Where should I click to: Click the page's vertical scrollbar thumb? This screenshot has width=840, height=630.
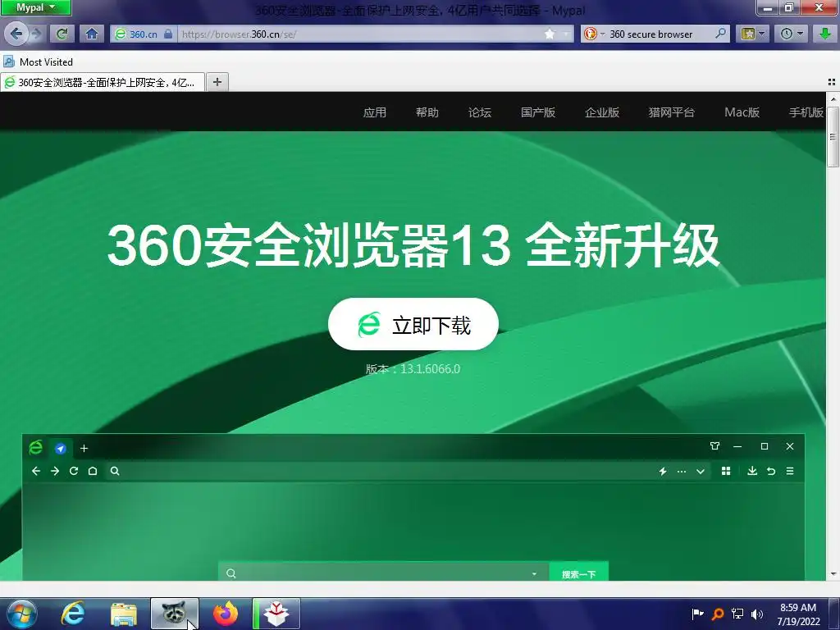[x=833, y=137]
